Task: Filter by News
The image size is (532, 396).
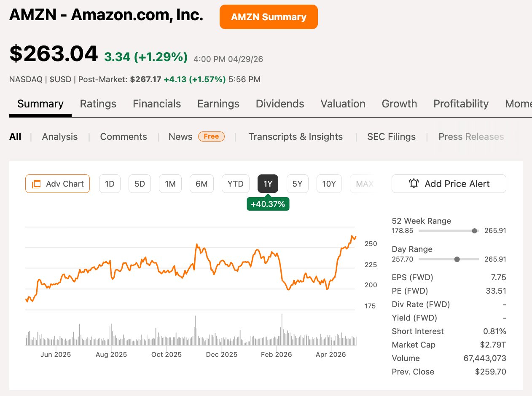Action: tap(180, 136)
